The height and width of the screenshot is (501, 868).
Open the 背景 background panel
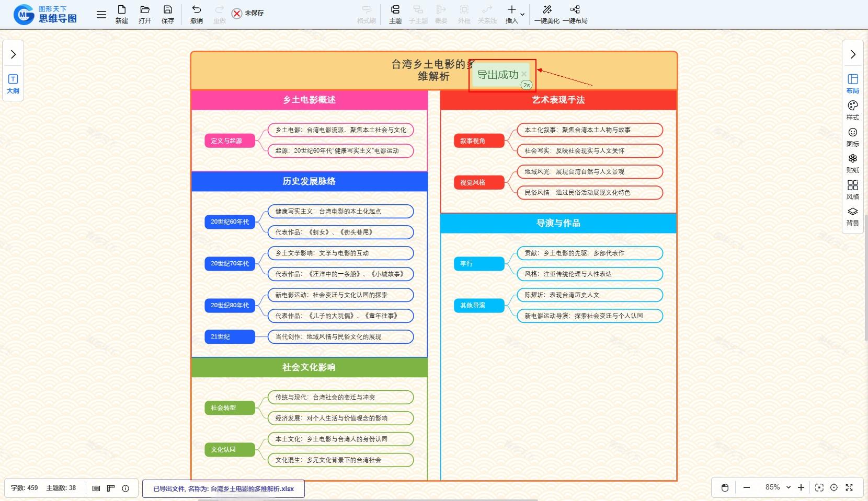pyautogui.click(x=852, y=216)
